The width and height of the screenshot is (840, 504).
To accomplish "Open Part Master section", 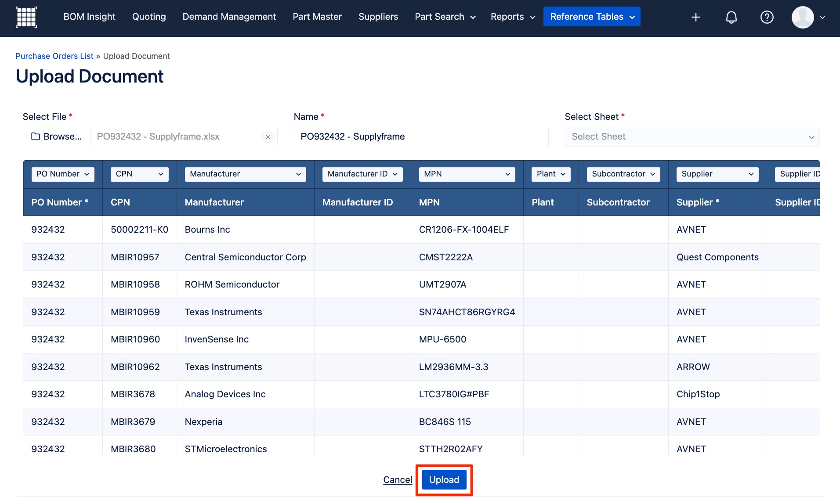I will coord(317,17).
